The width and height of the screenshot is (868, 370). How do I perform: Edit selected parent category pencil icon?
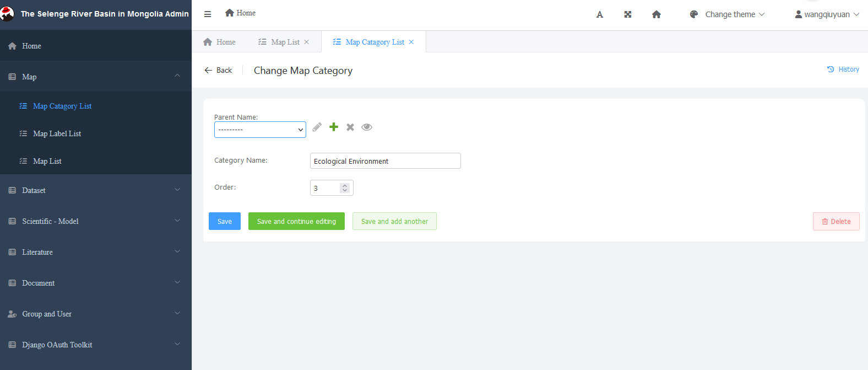[x=317, y=127]
